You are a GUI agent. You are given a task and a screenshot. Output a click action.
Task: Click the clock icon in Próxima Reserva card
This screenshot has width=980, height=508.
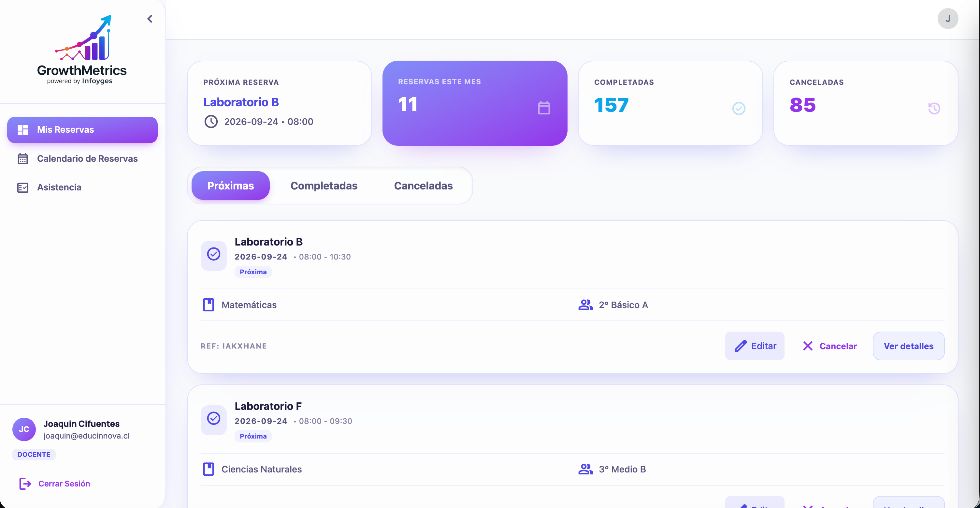pyautogui.click(x=211, y=122)
